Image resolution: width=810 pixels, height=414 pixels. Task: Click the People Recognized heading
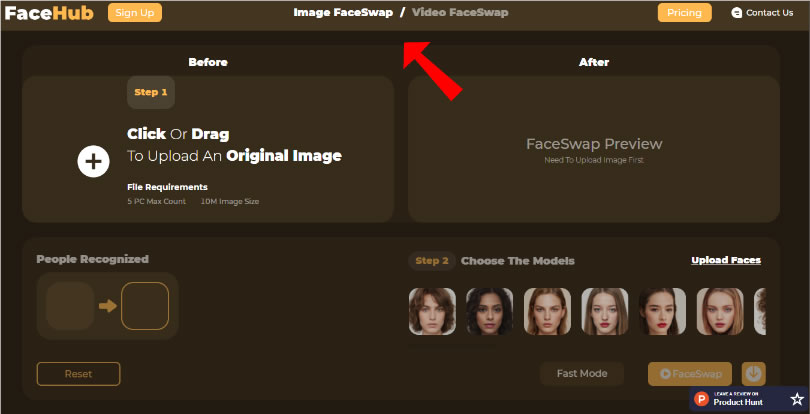pyautogui.click(x=92, y=259)
